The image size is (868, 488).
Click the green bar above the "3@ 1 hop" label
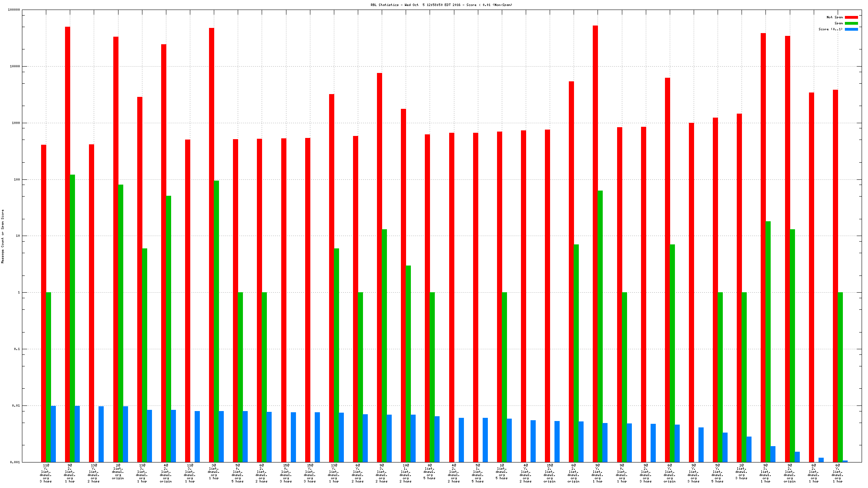pos(217,319)
